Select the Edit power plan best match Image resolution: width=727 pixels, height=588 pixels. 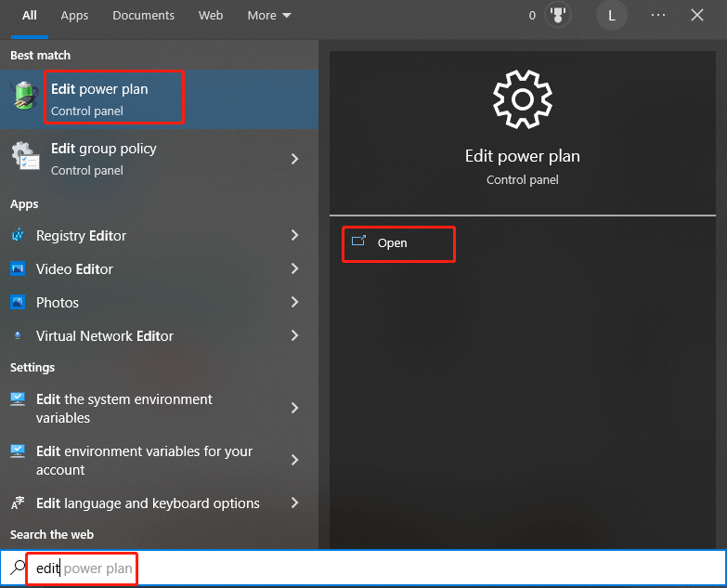pos(159,99)
